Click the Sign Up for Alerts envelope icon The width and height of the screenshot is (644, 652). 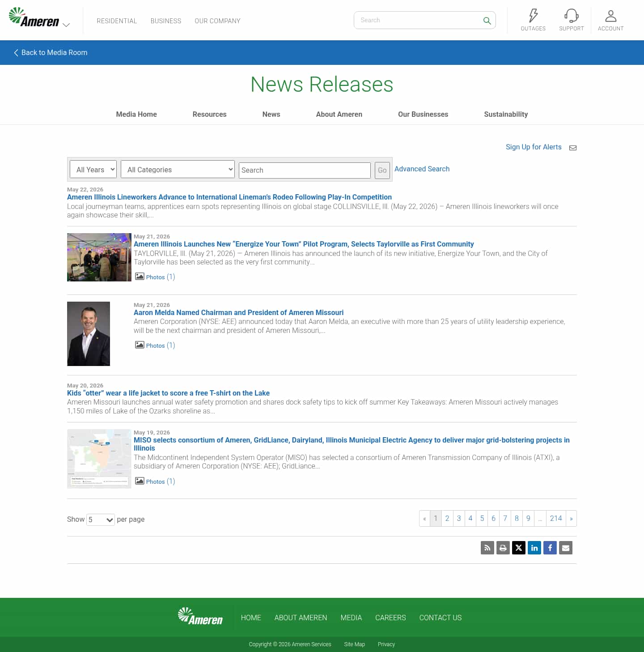(x=573, y=148)
